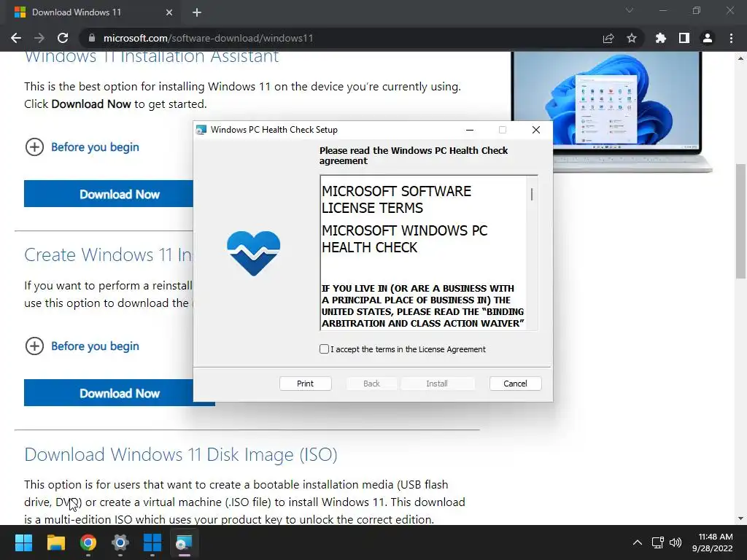Share this page via share icon
Image resolution: width=747 pixels, height=560 pixels.
[x=608, y=38]
